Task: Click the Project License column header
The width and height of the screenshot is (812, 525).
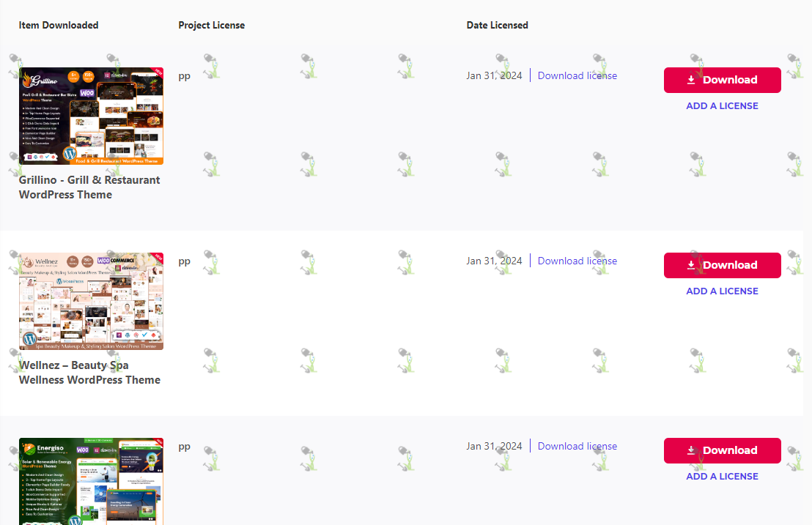Action: point(211,26)
